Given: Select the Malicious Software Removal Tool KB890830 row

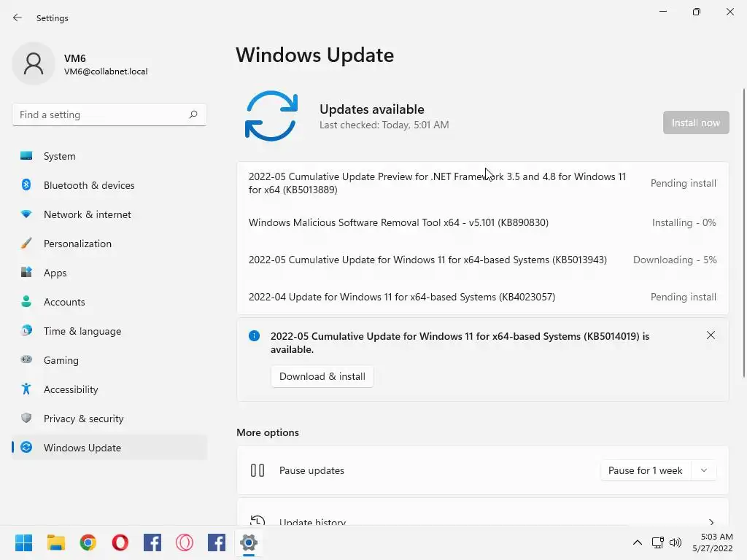Looking at the screenshot, I should click(x=483, y=222).
